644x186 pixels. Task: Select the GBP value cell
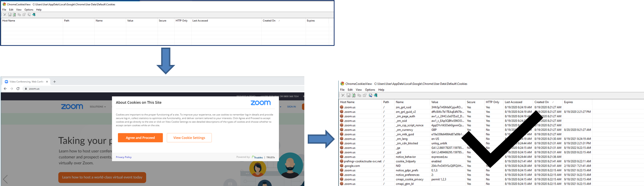[434, 130]
